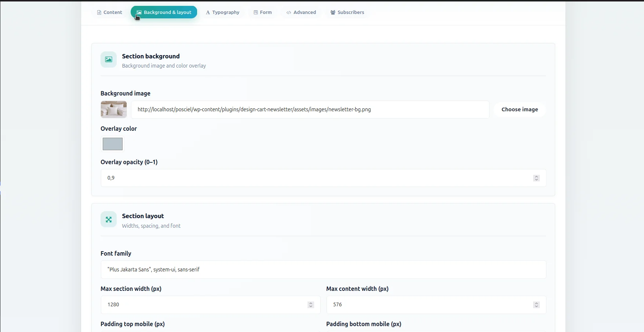The width and height of the screenshot is (644, 332).
Task: Decrease Max section width using stepper
Action: (x=311, y=306)
